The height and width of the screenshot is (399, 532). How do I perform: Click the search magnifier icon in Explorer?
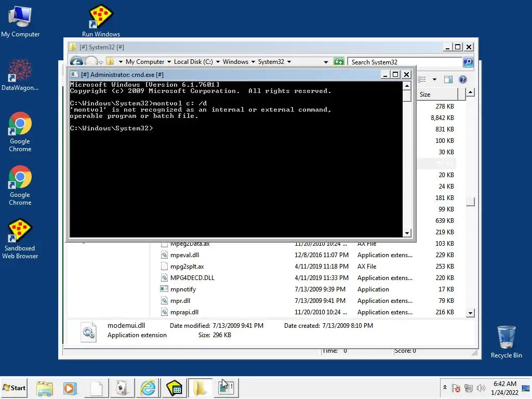point(468,62)
